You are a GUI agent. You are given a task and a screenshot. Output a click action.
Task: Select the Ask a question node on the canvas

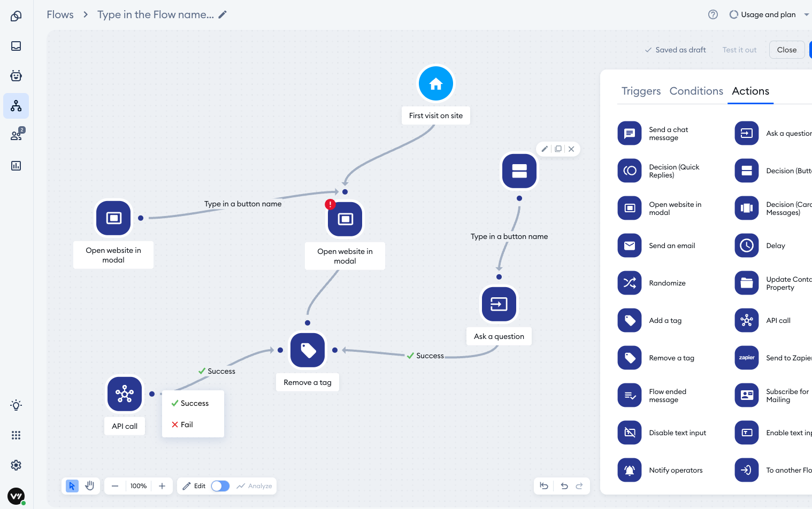(x=499, y=304)
